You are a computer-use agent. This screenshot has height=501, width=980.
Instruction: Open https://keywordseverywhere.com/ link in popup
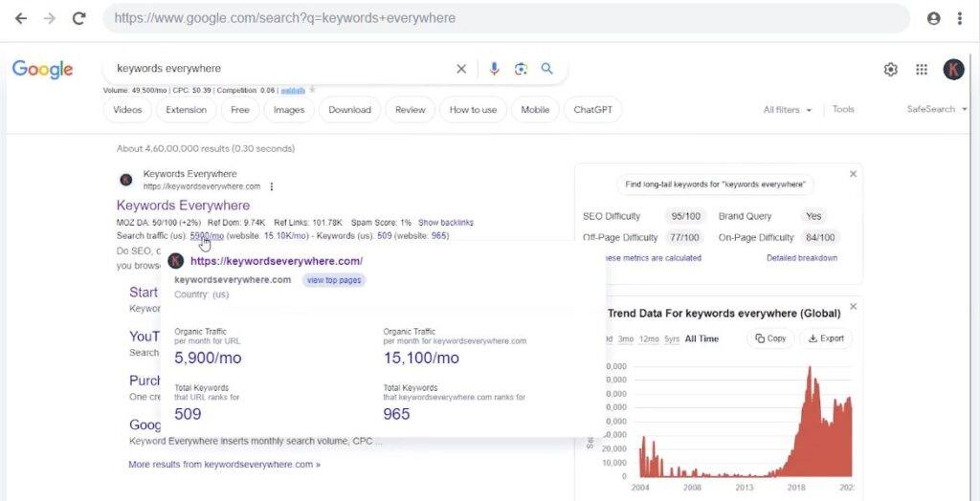tap(277, 261)
